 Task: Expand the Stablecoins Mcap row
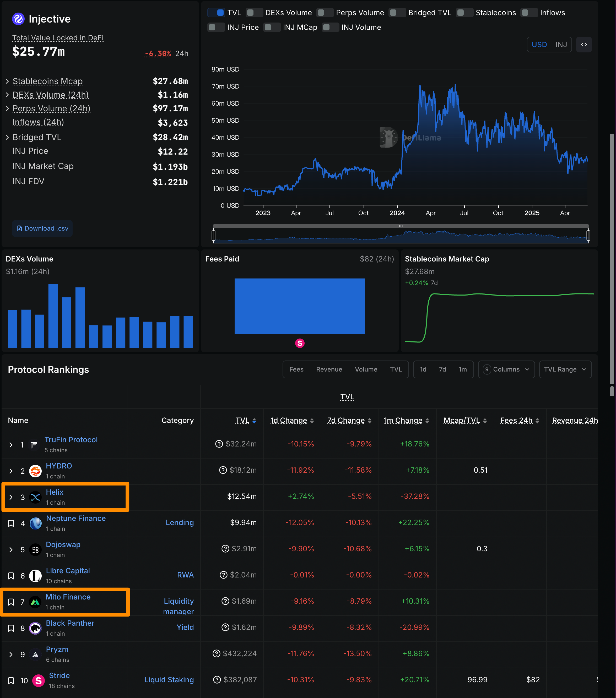point(7,81)
